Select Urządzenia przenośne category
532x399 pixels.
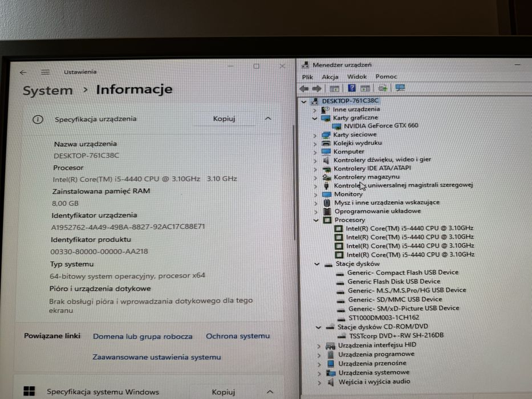372,364
